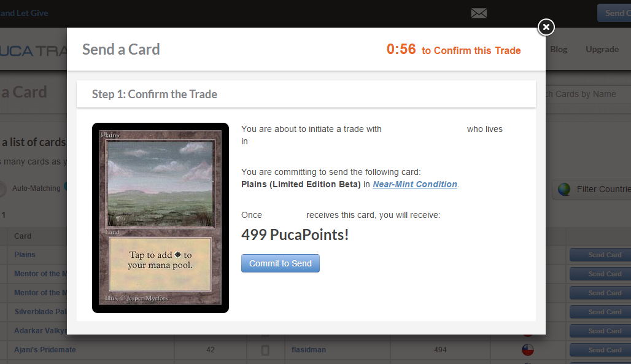This screenshot has width=631, height=364.
Task: Open the Upgrade menu item
Action: click(602, 49)
